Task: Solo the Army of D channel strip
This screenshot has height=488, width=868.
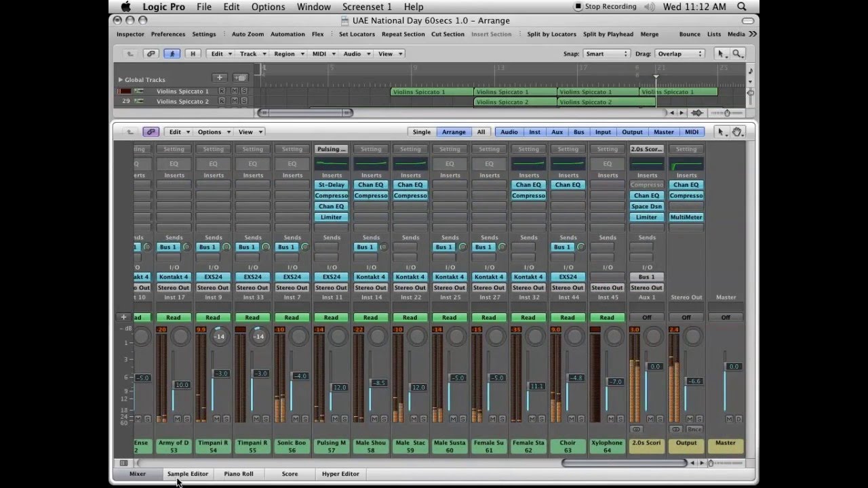Action: click(x=186, y=419)
